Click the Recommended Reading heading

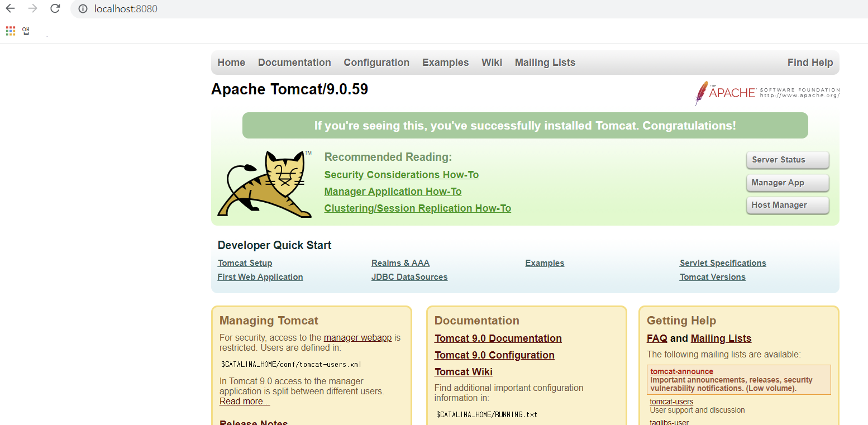388,157
